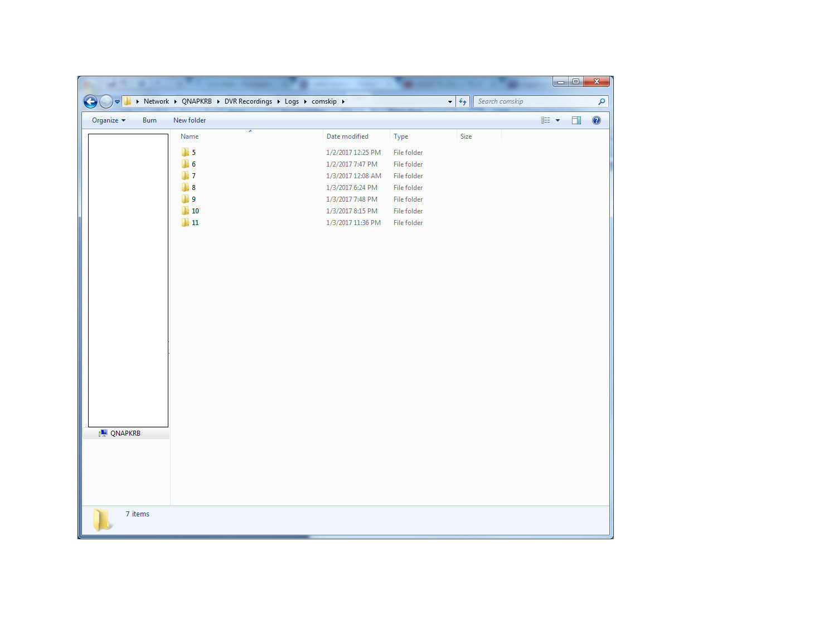Viewport: 834px width, 644px height.
Task: Click the search magnifier icon
Action: tap(602, 101)
